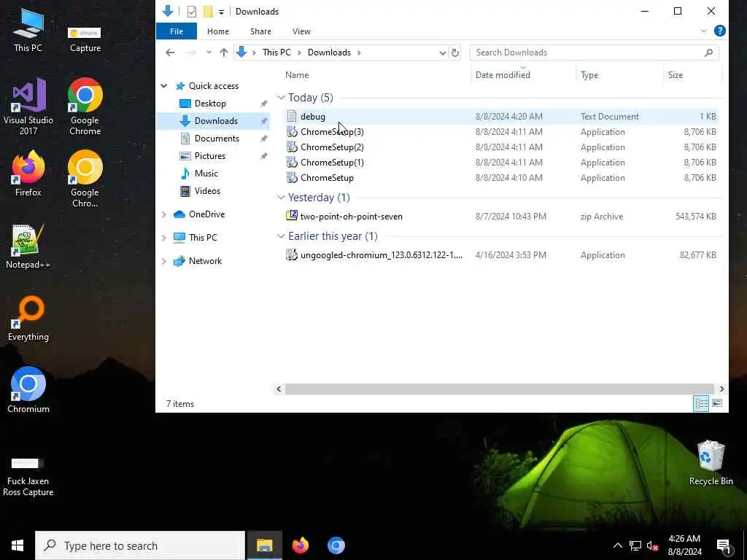Open the Recycle Bin
This screenshot has height=560, width=747.
click(711, 462)
